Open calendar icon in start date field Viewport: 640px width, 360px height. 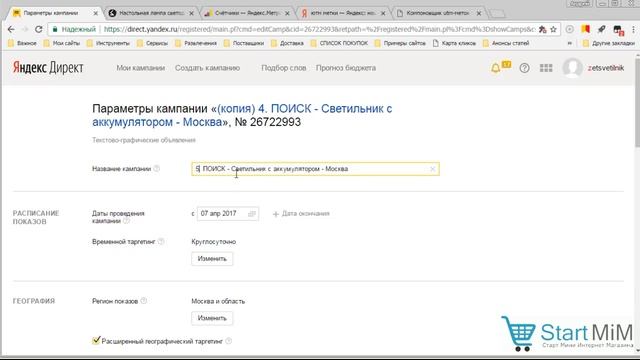[x=251, y=214]
